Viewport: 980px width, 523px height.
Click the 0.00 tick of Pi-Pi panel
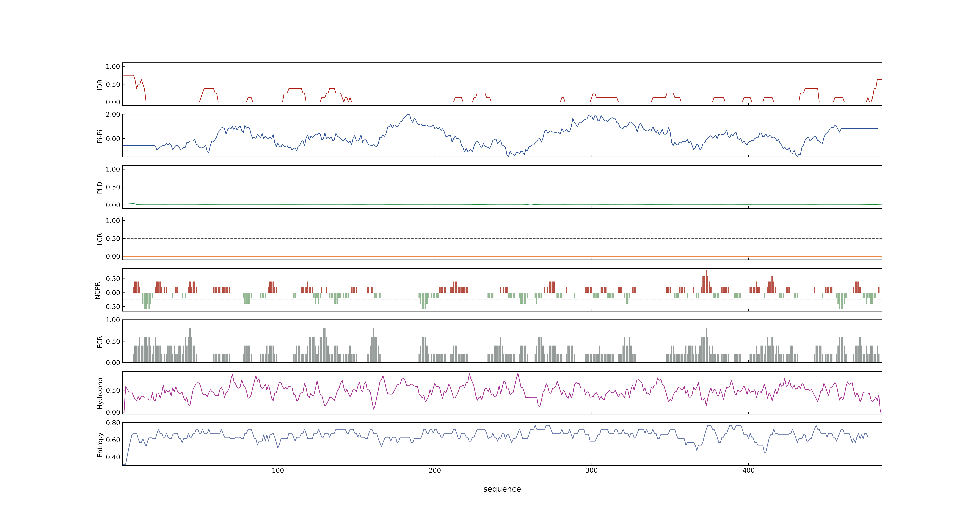click(x=113, y=139)
